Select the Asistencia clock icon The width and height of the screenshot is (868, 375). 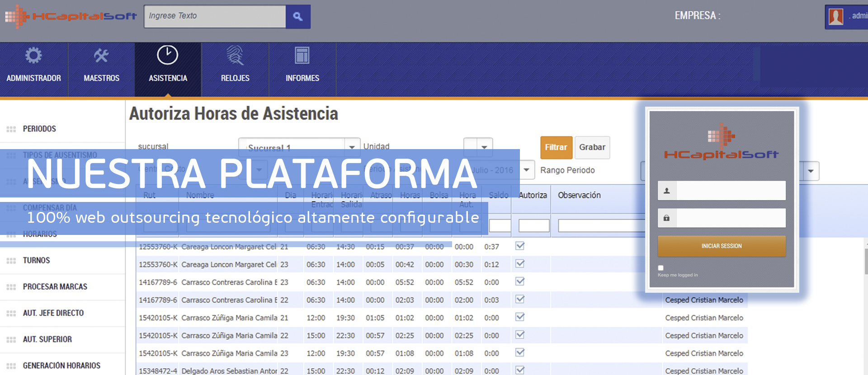[167, 56]
